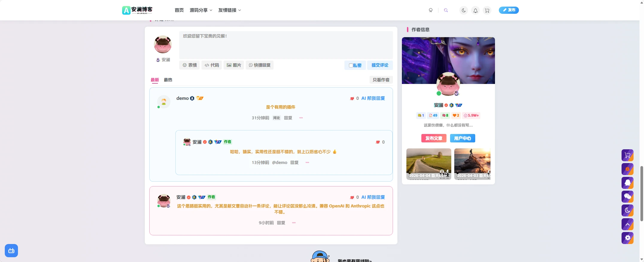Click demo username in comment
The width and height of the screenshot is (644, 262).
[183, 98]
